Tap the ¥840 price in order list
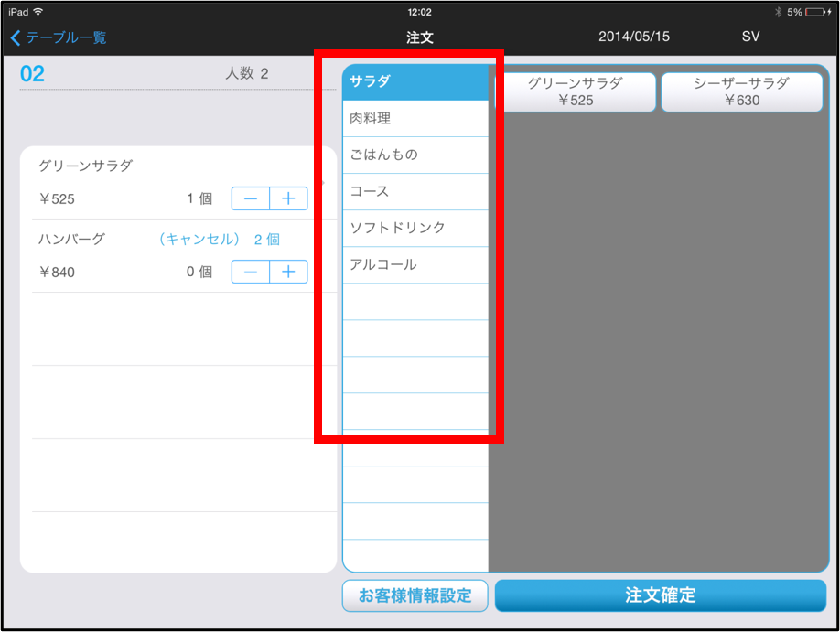This screenshot has height=632, width=840. coord(57,272)
